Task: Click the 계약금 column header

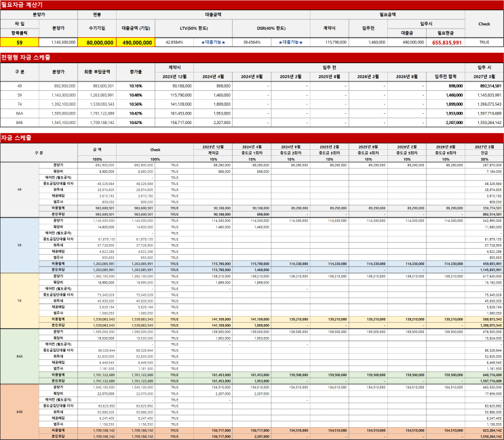Action: [213, 153]
